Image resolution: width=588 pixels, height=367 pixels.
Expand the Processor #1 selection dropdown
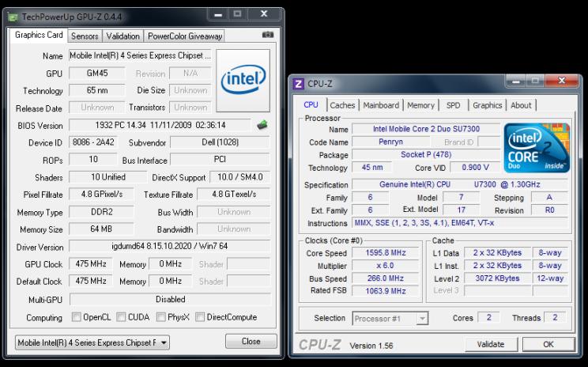tap(389, 318)
